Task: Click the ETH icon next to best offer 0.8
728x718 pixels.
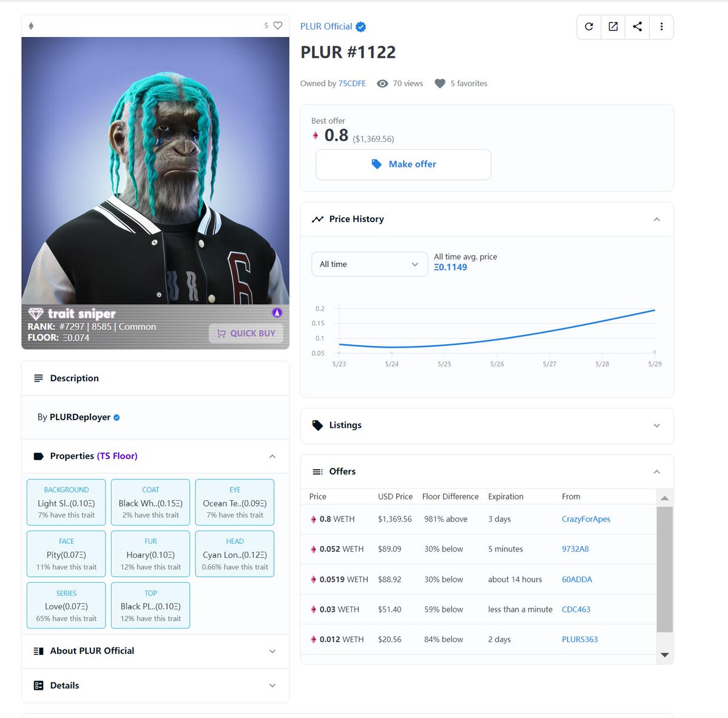Action: pos(315,135)
